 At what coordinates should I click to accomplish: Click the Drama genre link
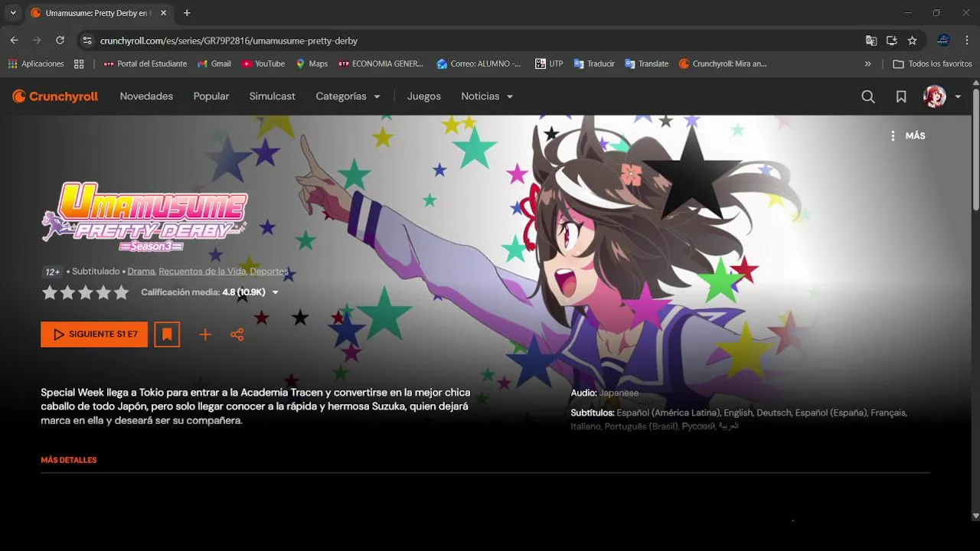[x=141, y=272]
